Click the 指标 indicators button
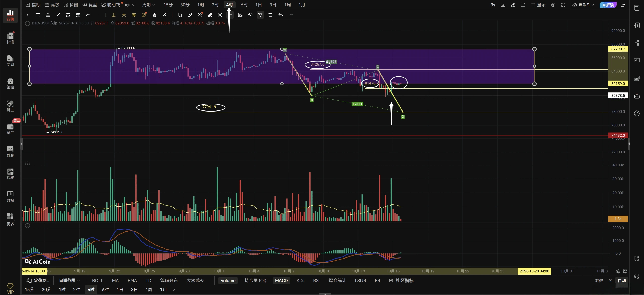Image resolution: width=644 pixels, height=295 pixels. click(33, 5)
